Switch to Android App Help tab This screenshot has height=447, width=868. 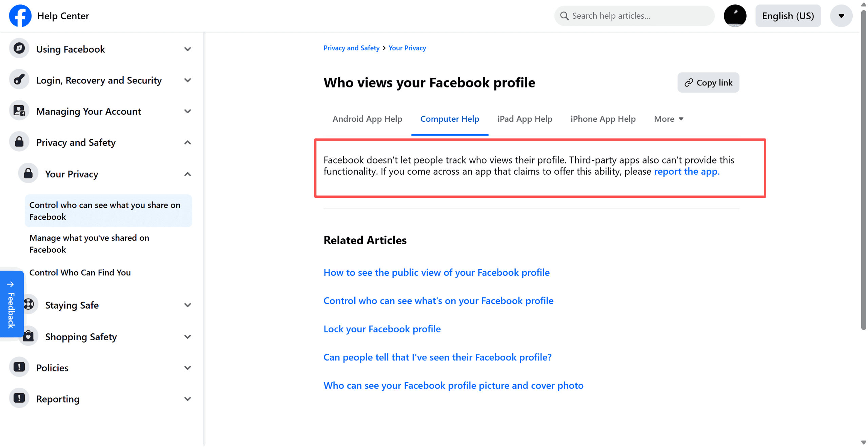367,119
